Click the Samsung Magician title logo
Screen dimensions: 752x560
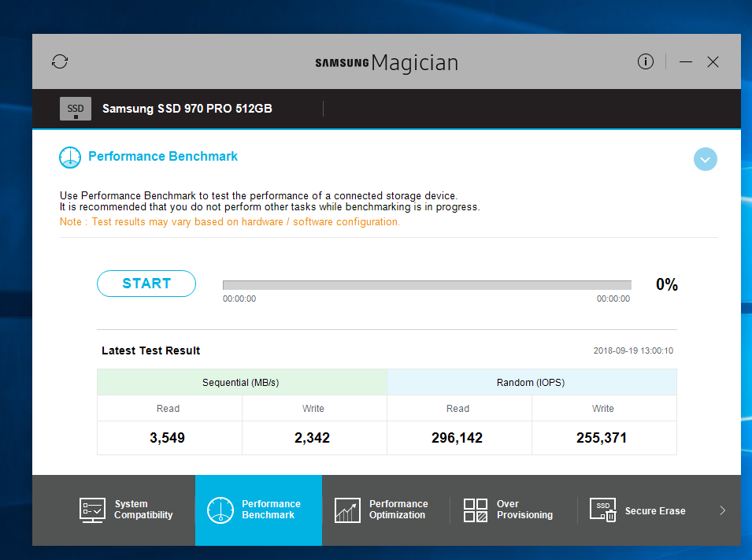(x=387, y=62)
